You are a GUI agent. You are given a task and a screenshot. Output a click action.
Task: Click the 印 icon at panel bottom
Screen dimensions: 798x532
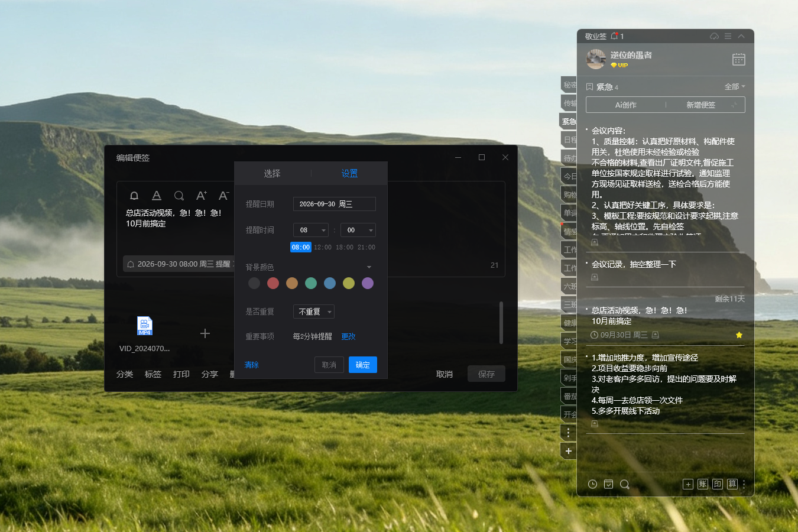[x=718, y=484]
